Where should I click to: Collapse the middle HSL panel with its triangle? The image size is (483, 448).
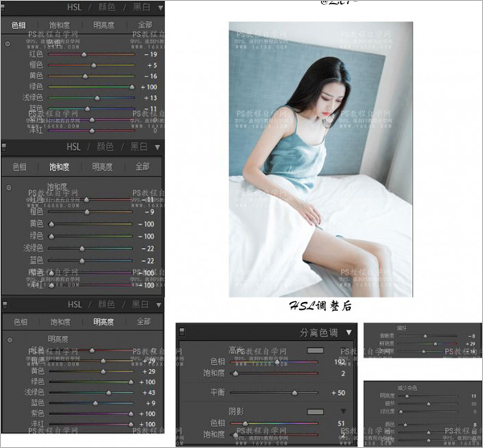pyautogui.click(x=158, y=147)
